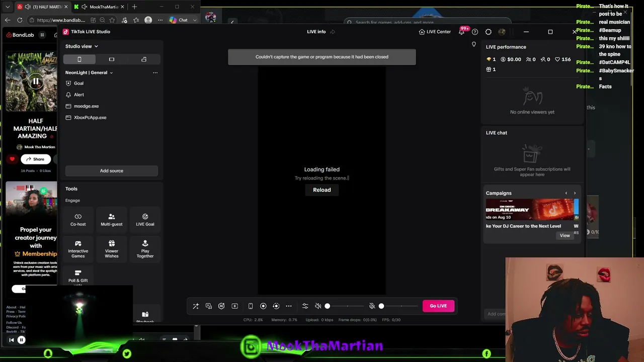Click the replay capture icon in bottom toolbar
Image resolution: width=644 pixels, height=362 pixels.
tap(276, 306)
